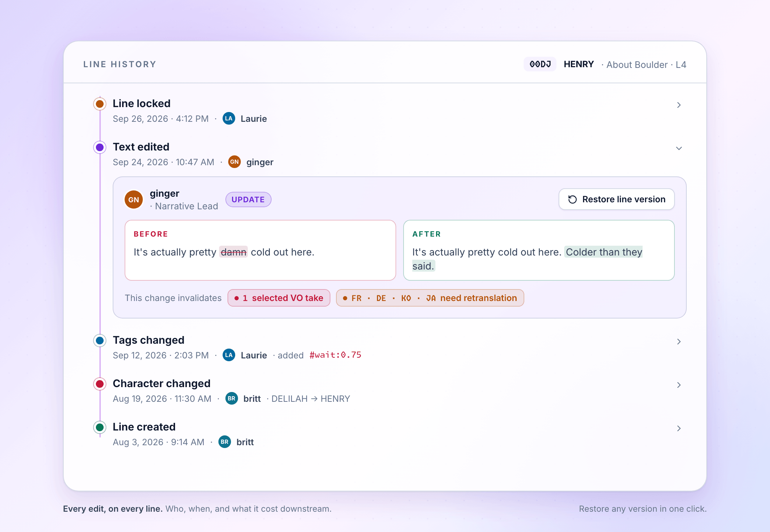Click ginger's large GN avatar in detail card
This screenshot has height=532, width=770.
134,199
